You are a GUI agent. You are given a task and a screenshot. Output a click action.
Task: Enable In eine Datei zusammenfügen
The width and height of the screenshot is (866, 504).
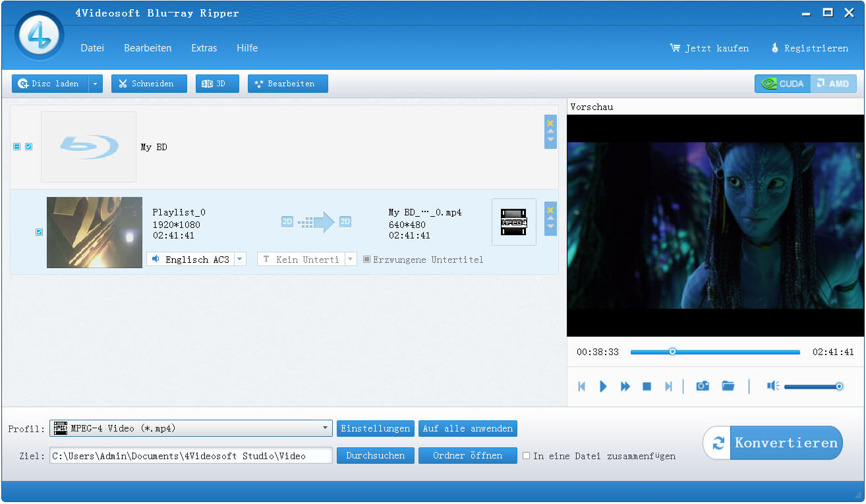[526, 455]
